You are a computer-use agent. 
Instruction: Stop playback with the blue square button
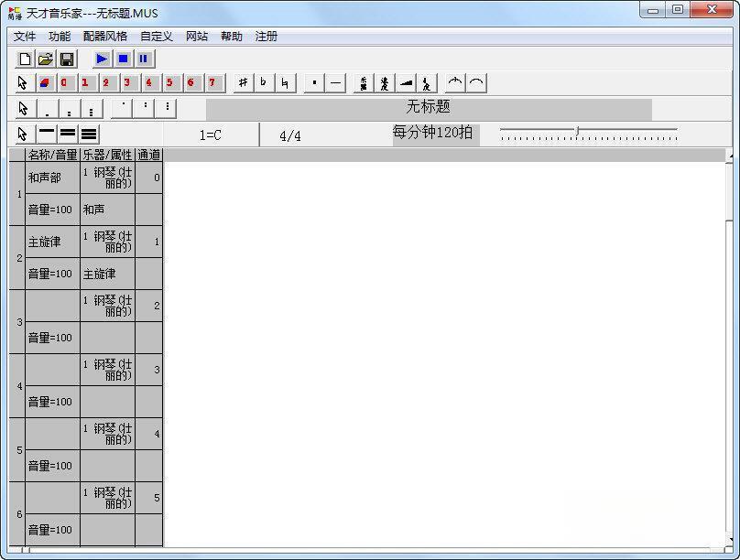pos(123,59)
